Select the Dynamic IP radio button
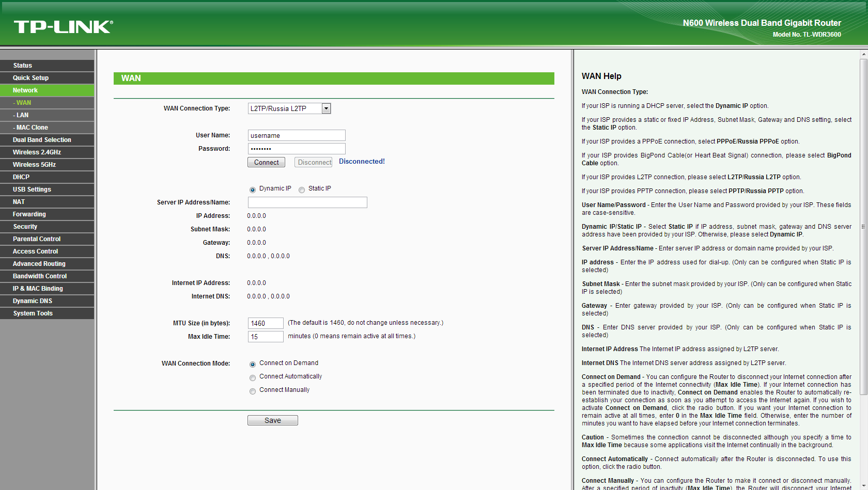The height and width of the screenshot is (490, 868). [x=253, y=189]
